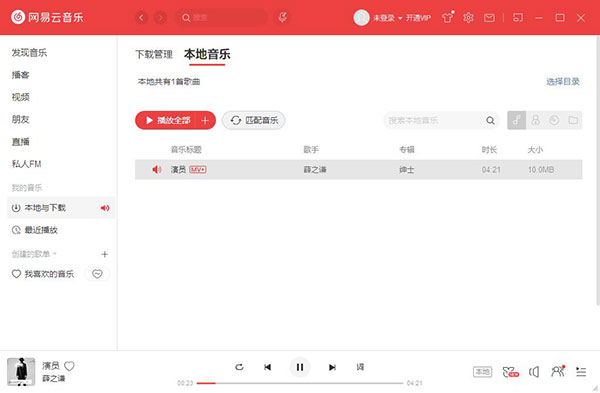Open 发现音乐 in the sidebar
600x393 pixels.
tap(29, 52)
